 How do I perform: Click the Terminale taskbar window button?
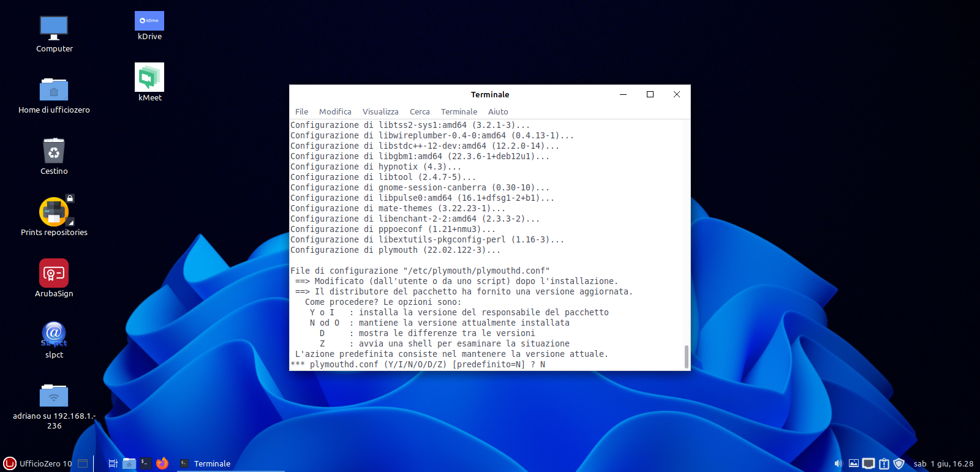click(x=205, y=463)
